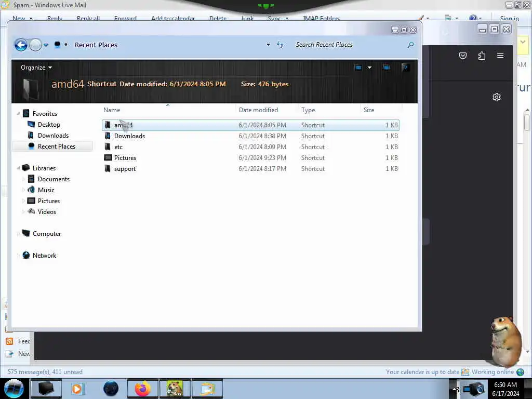Select the etc shortcut row
Viewport: 532px width, 399px height.
[250, 147]
